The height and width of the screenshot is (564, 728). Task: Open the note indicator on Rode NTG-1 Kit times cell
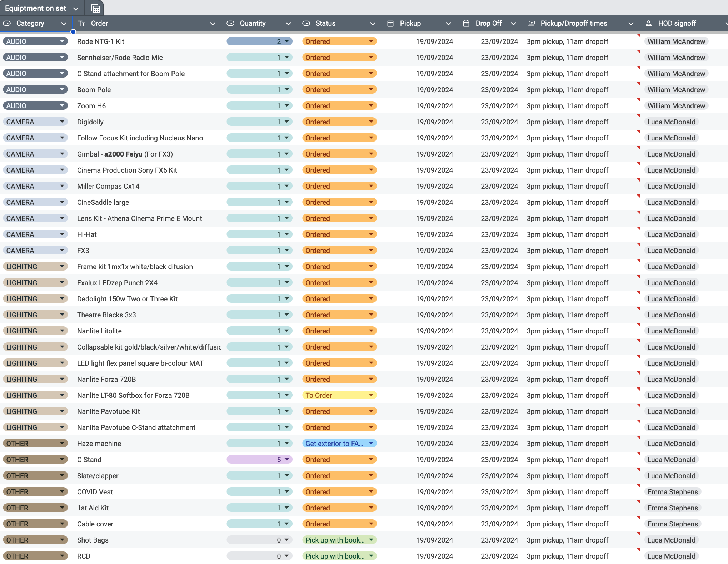click(x=638, y=35)
